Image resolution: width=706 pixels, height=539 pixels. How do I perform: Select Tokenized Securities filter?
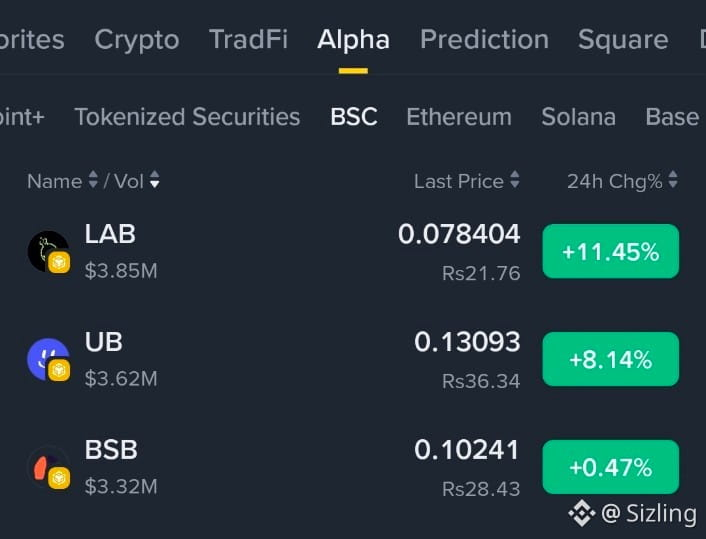(187, 117)
